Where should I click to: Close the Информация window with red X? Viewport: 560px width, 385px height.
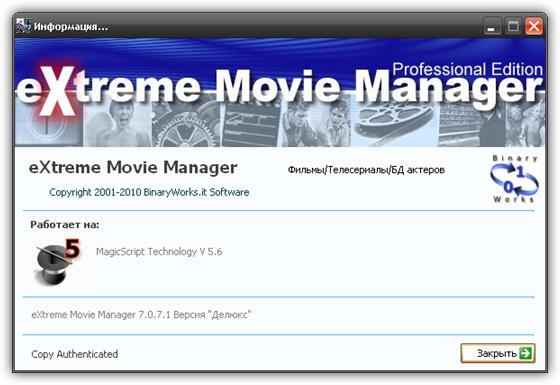(534, 26)
